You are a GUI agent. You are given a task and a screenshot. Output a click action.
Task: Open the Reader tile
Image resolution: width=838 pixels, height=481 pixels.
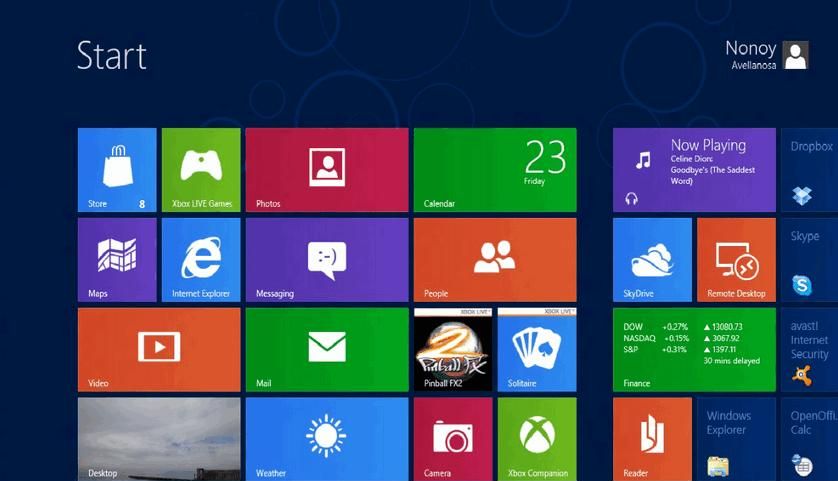(652, 439)
